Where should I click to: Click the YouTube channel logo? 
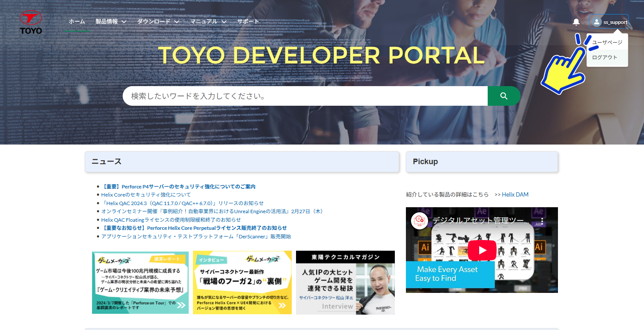[419, 220]
